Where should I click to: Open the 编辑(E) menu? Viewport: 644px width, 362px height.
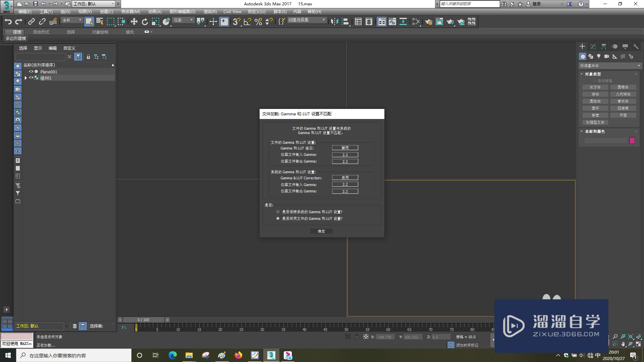[25, 11]
